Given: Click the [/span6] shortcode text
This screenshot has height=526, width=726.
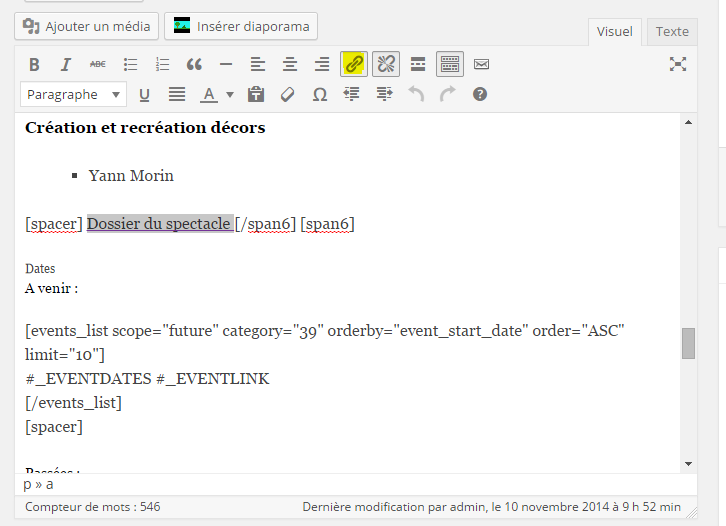Looking at the screenshot, I should 265,224.
